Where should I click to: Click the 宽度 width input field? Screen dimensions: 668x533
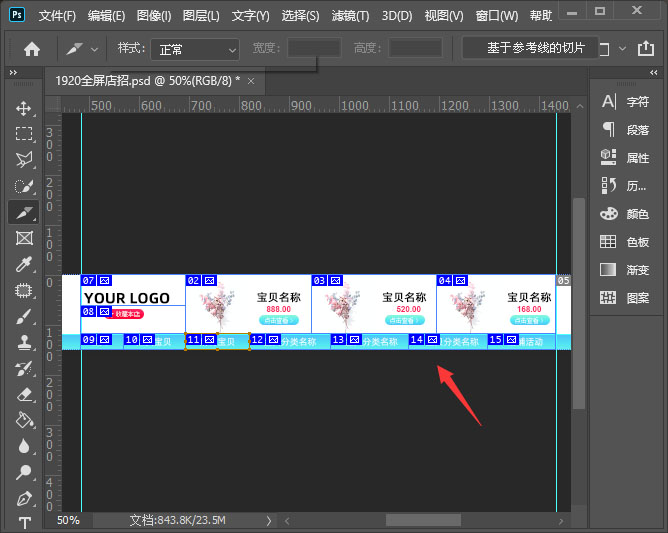coord(314,48)
